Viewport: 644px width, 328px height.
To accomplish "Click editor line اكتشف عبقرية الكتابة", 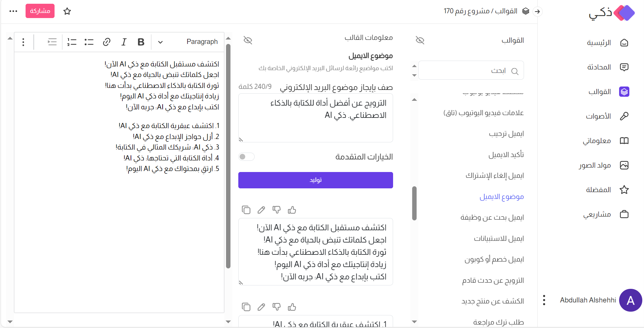I will click(x=169, y=126).
